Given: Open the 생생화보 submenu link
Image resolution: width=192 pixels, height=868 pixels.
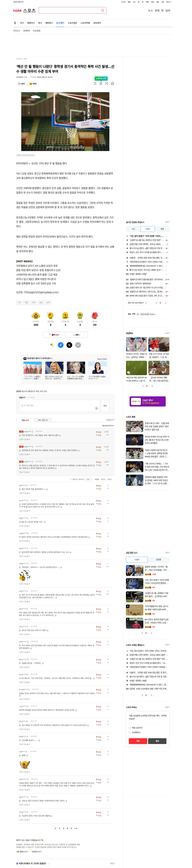Looking at the screenshot, I should [x=27, y=31].
